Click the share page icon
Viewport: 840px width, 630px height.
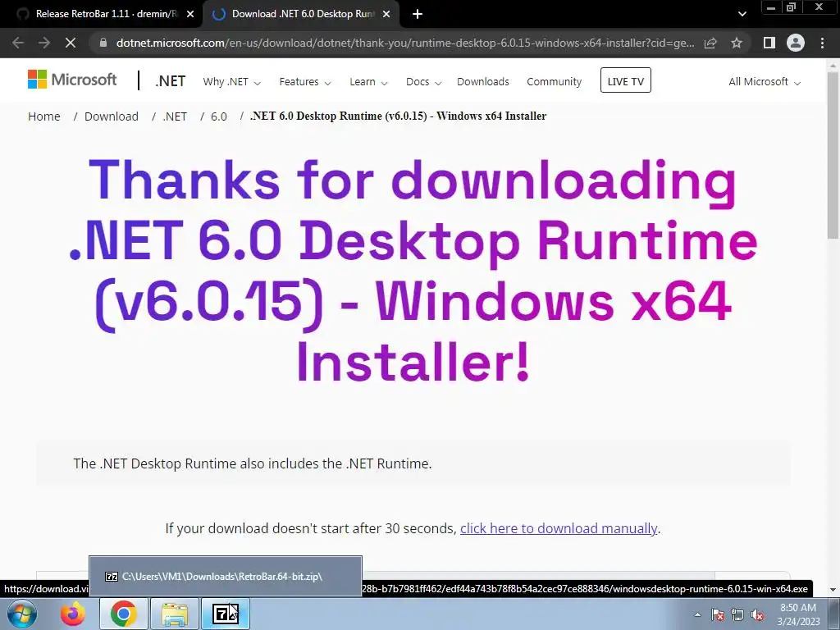pos(710,43)
